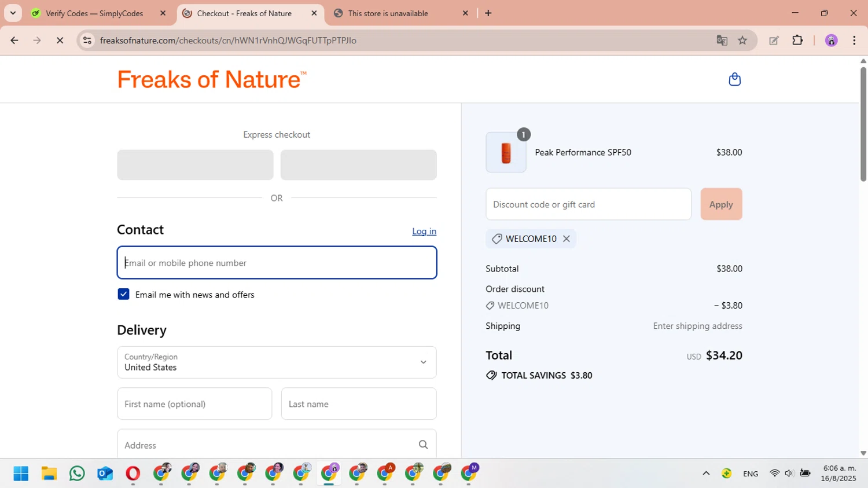Open the Chrome taskbar icon with M profile badge
The image size is (868, 488).
click(470, 472)
